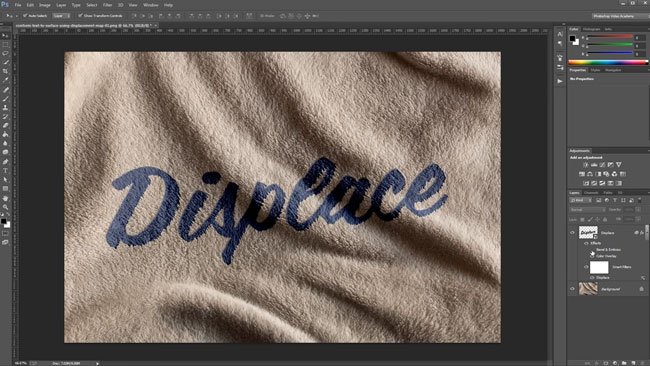Switch to the Paths tab
The image size is (650, 366).
pos(608,193)
